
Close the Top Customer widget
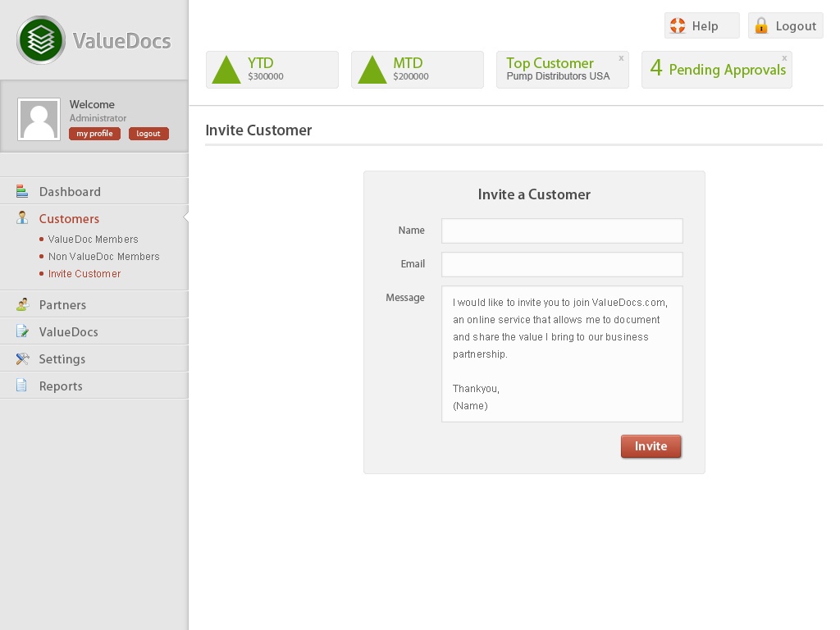pos(621,58)
